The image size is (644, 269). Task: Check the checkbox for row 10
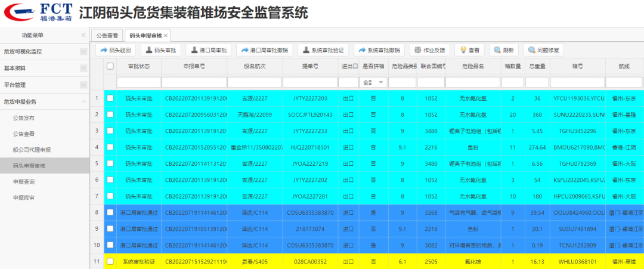click(x=110, y=245)
